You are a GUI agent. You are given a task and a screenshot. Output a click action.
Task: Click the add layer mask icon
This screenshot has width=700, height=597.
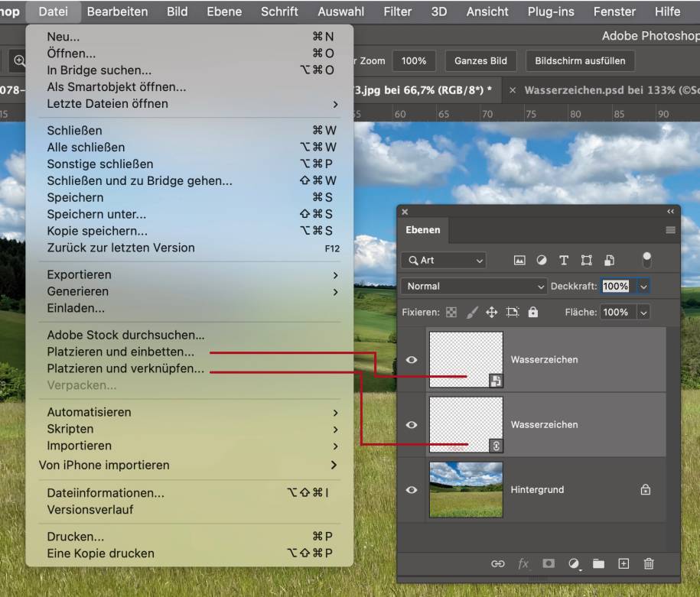point(549,563)
